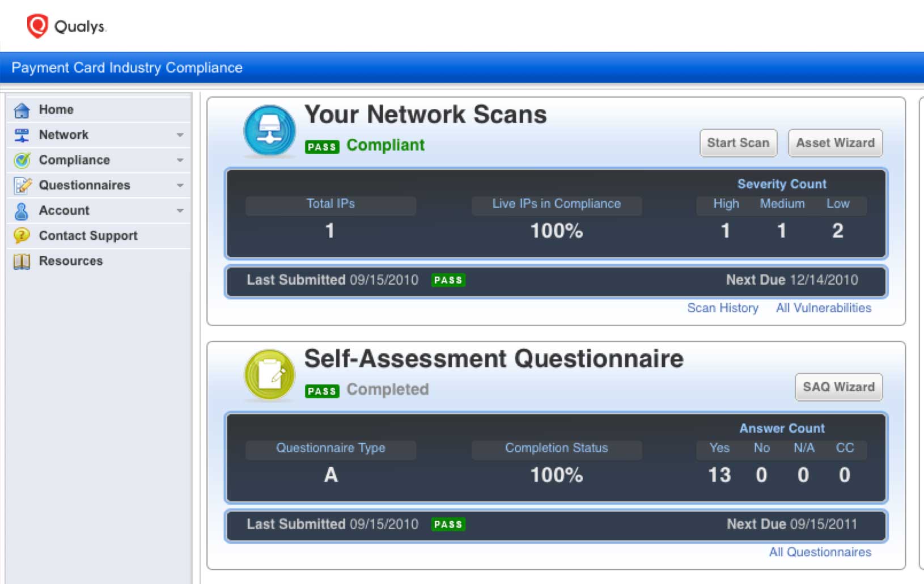The width and height of the screenshot is (924, 584).
Task: Click the Completion Status 100% indicator
Action: tap(556, 475)
